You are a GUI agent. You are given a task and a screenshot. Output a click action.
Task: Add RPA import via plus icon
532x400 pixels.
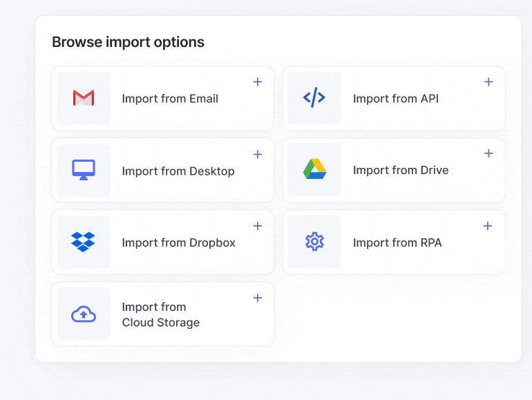click(x=488, y=226)
